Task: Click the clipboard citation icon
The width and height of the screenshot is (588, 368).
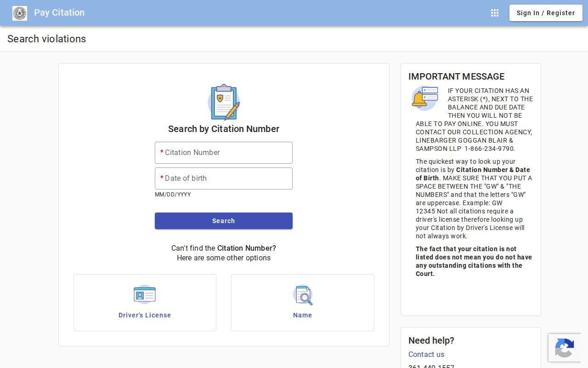Action: (224, 102)
